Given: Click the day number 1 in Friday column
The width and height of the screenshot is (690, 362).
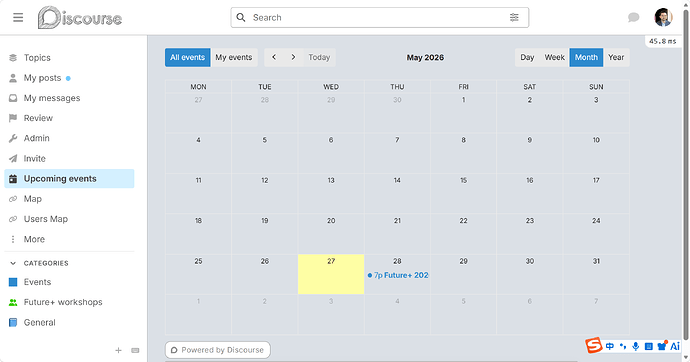Looking at the screenshot, I should (x=463, y=100).
